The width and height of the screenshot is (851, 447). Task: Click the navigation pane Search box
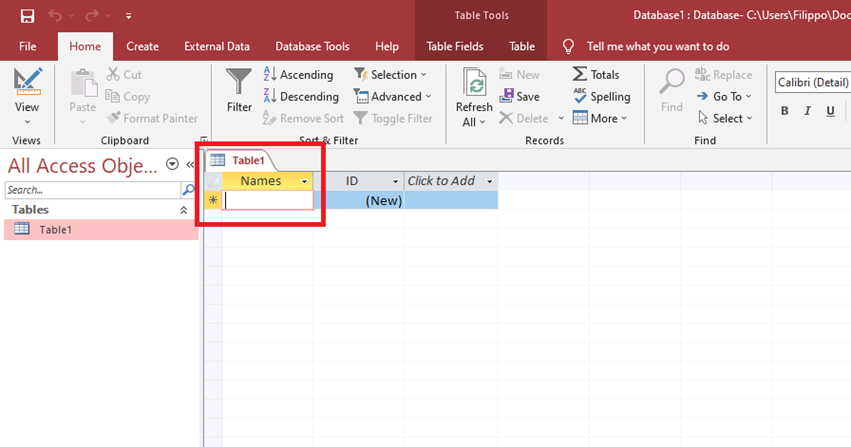tap(93, 190)
